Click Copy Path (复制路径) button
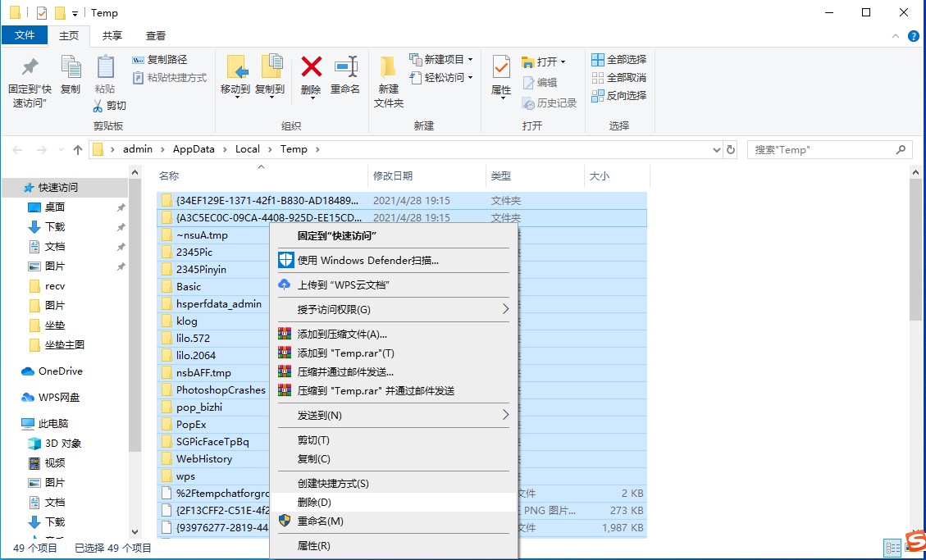926x560 pixels. point(160,60)
